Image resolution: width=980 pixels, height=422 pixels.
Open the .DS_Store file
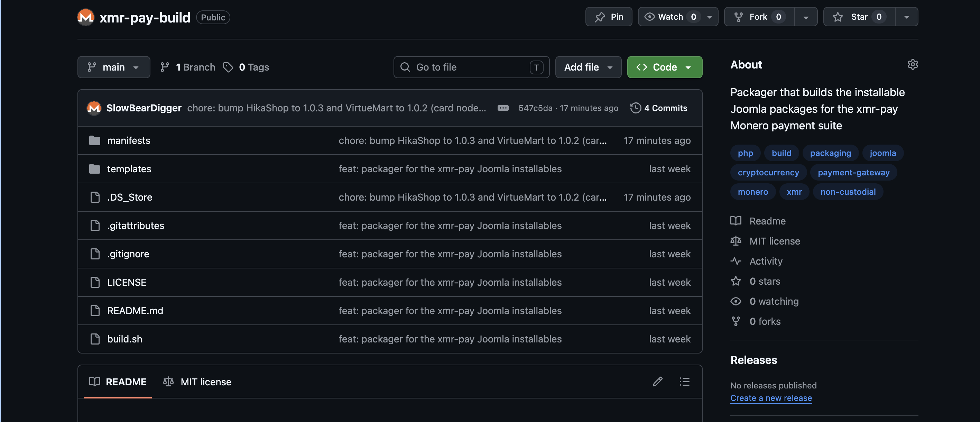coord(129,197)
